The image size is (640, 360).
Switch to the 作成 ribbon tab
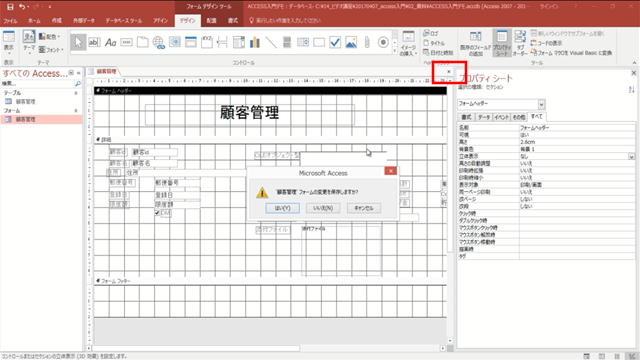(57, 20)
